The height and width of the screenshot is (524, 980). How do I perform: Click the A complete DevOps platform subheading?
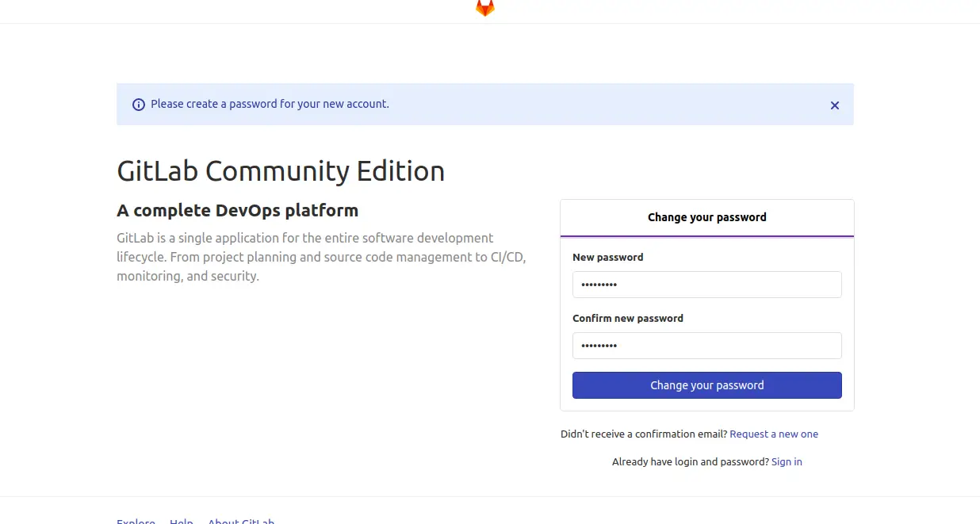[x=237, y=211]
